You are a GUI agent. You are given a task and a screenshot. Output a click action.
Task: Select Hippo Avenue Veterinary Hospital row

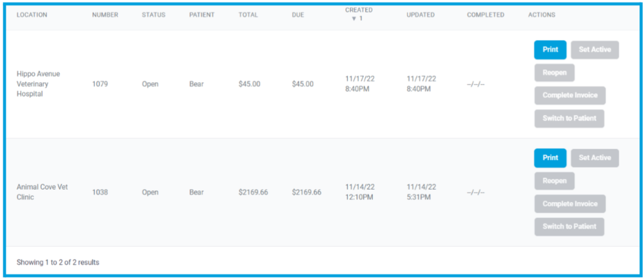tap(38, 84)
